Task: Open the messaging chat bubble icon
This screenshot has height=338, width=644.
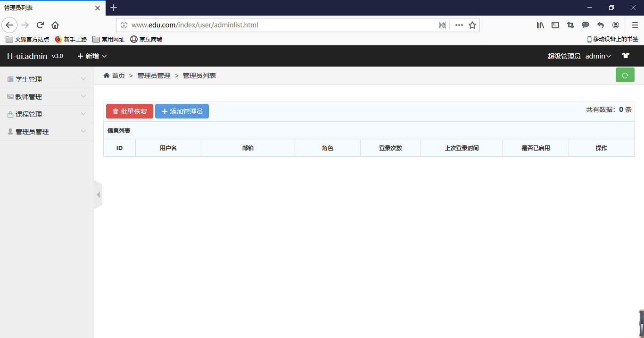Action: click(585, 25)
